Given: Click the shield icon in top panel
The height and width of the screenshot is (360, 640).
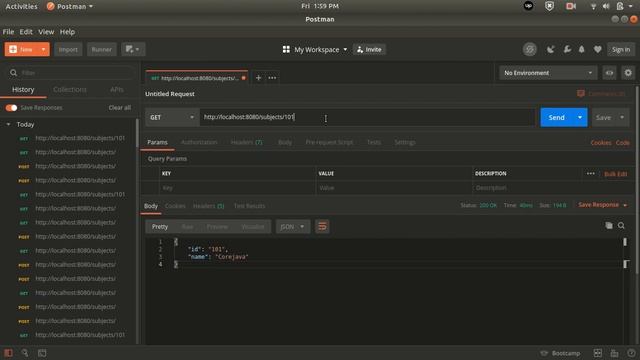Looking at the screenshot, I should point(549,6).
